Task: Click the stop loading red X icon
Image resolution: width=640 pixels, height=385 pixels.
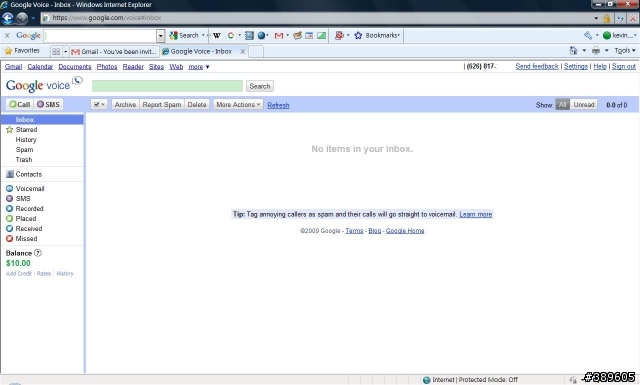Action: 633,18
